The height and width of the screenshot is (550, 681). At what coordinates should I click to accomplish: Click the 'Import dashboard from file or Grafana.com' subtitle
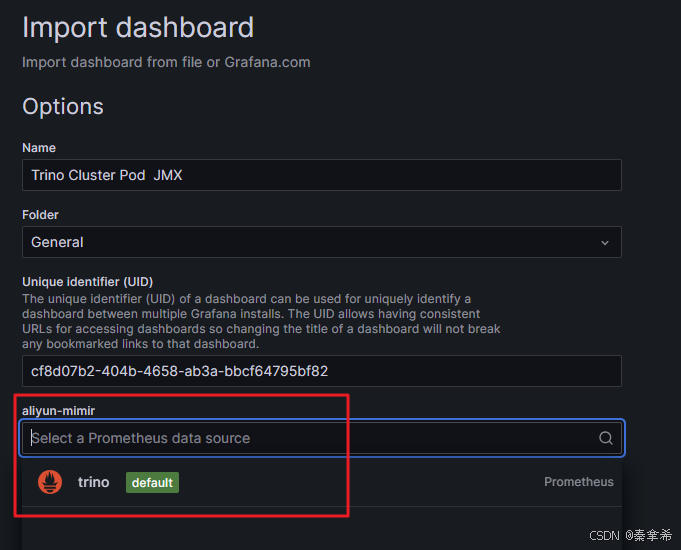166,62
